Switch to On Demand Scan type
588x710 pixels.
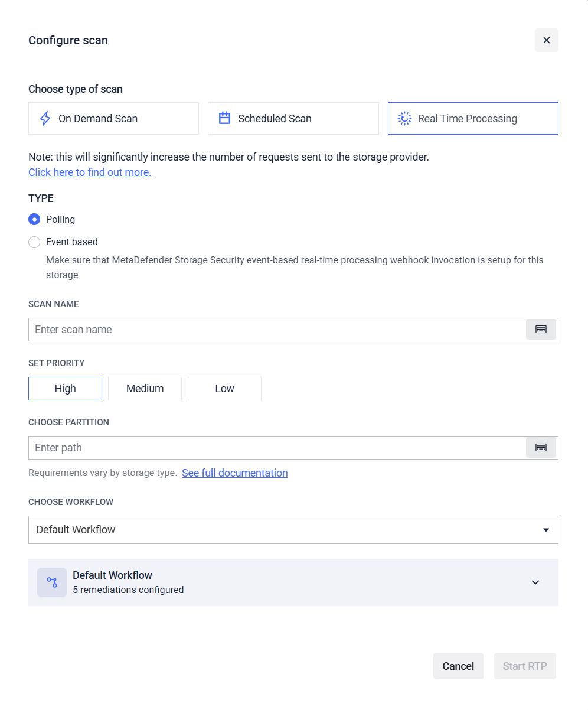point(113,119)
